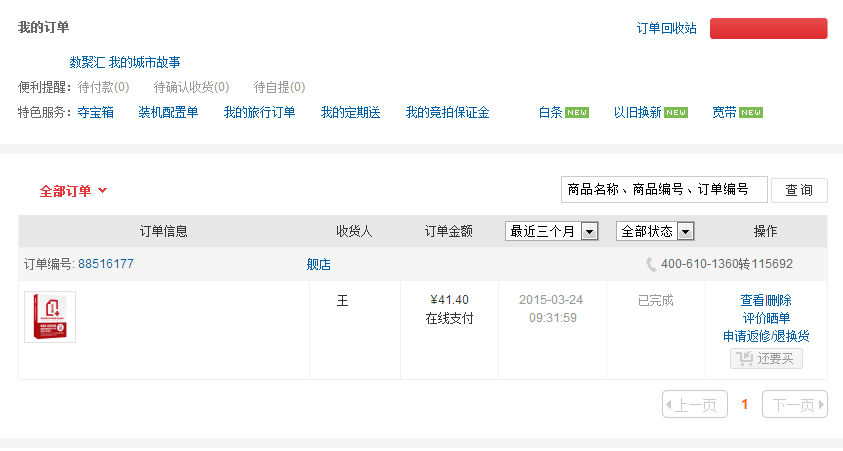Open order number 88516177
Viewport: 843px width, 451px height.
[x=106, y=264]
